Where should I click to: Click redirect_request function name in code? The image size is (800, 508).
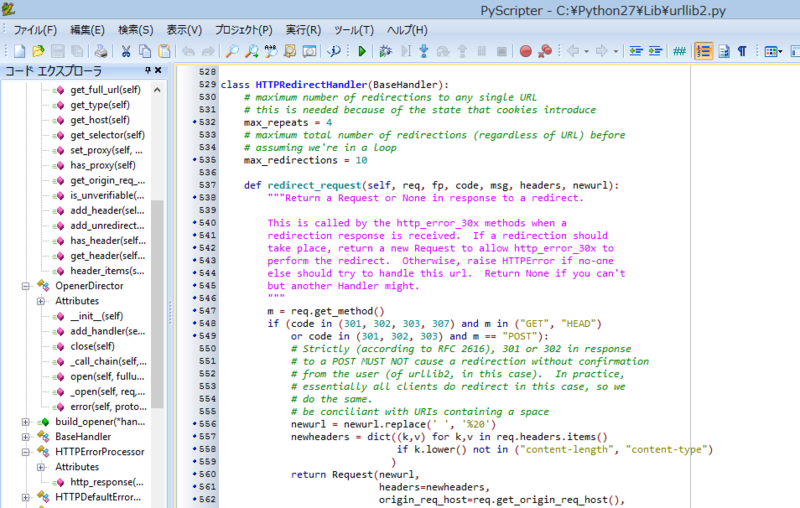tap(314, 186)
